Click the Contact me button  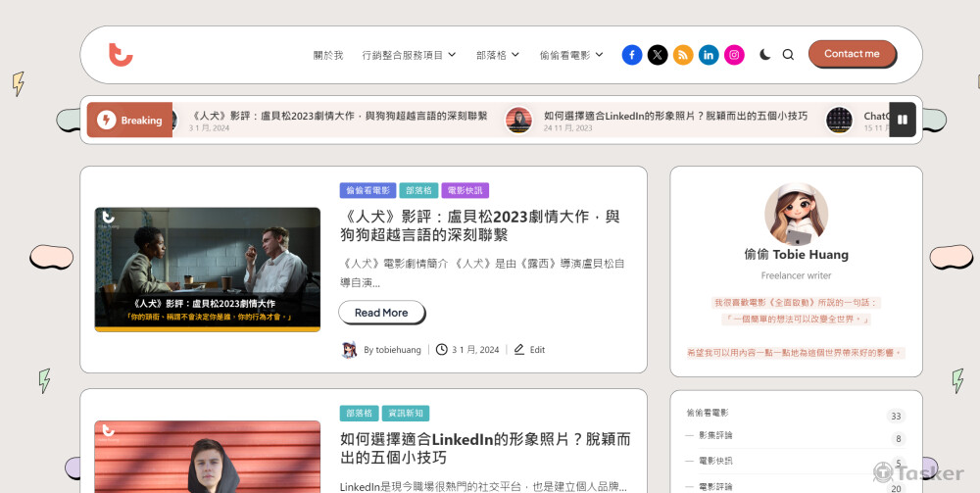click(852, 54)
